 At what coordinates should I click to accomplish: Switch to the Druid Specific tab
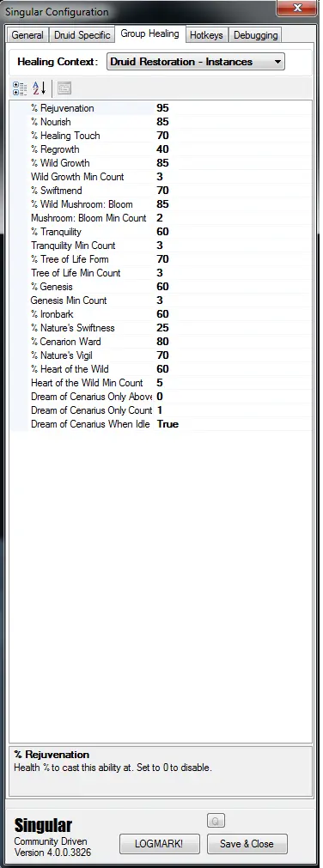pos(82,35)
